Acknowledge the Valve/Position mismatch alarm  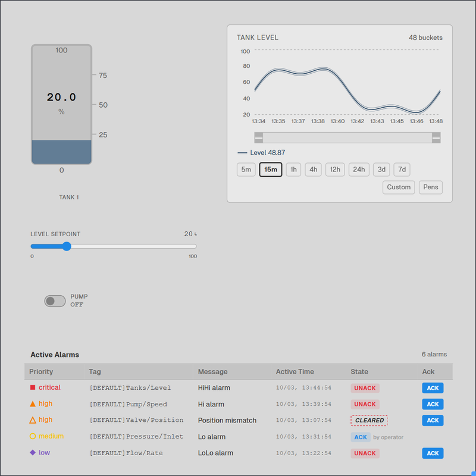(x=433, y=421)
